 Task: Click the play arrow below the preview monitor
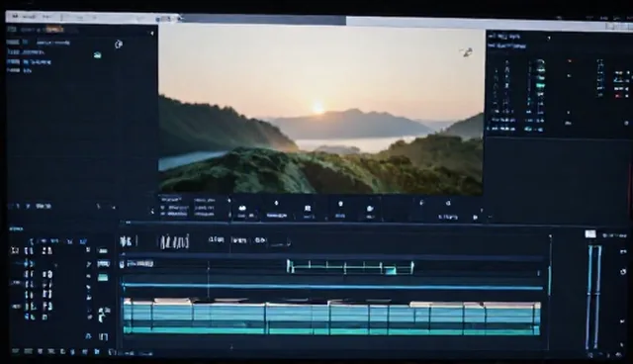[475, 217]
